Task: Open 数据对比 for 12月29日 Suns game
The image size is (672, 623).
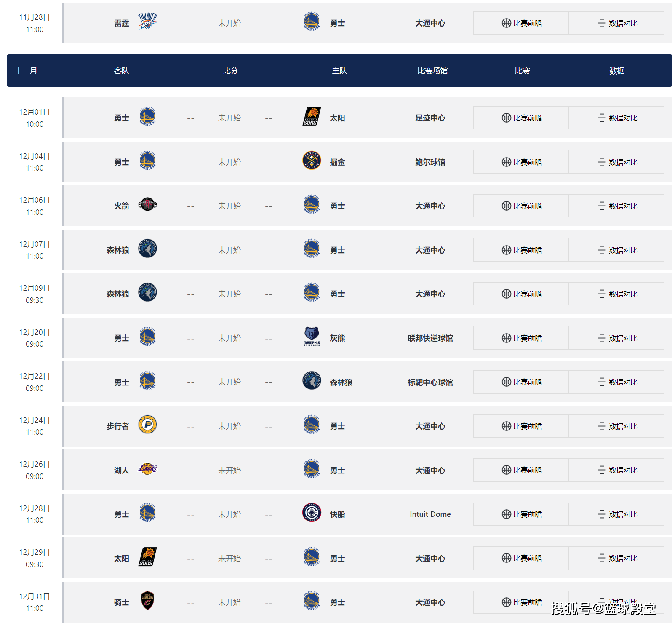Action: 616,558
